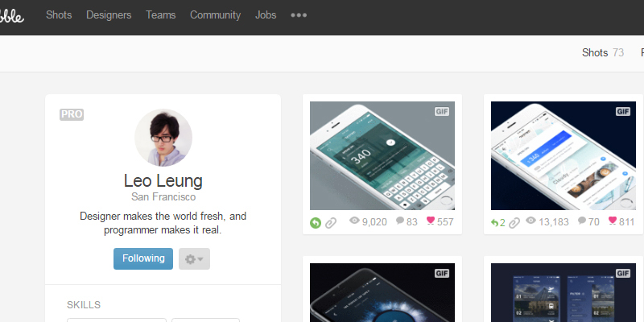Open the Jobs link in header
Viewport: 644px width, 322px height.
[x=266, y=15]
